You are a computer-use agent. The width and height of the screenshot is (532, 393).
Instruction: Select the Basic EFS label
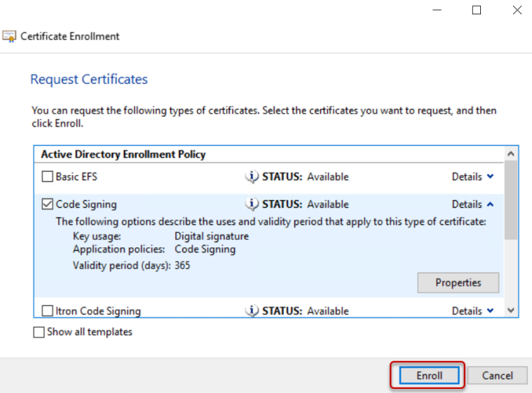(76, 176)
